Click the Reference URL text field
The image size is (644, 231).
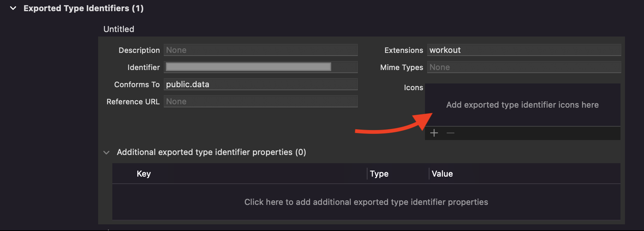[x=260, y=101]
